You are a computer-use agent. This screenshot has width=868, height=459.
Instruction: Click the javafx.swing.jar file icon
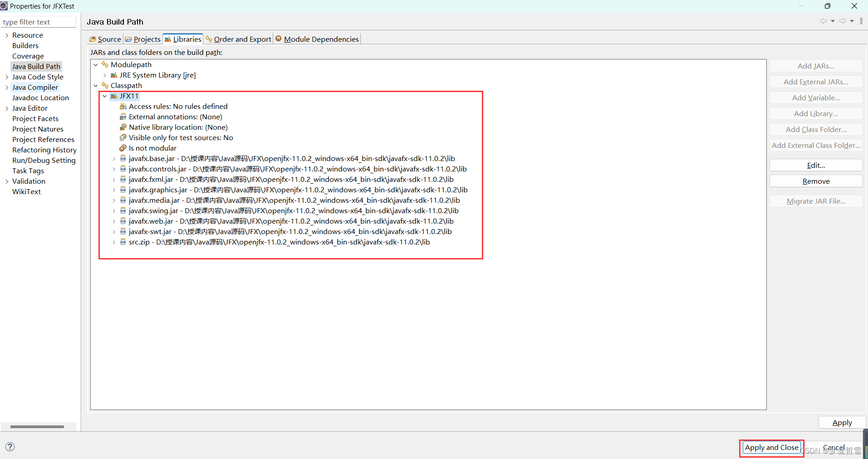123,211
